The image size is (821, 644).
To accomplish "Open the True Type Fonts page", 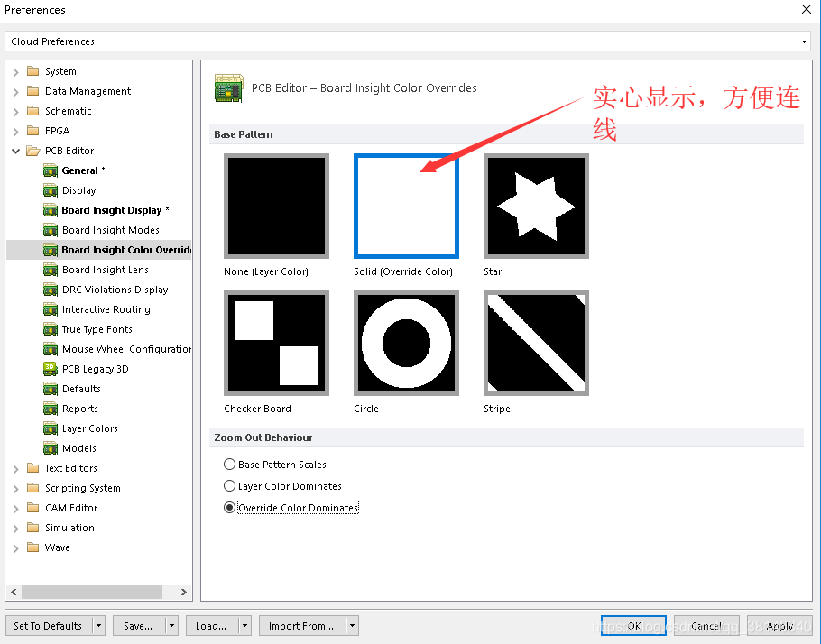I will tap(97, 330).
